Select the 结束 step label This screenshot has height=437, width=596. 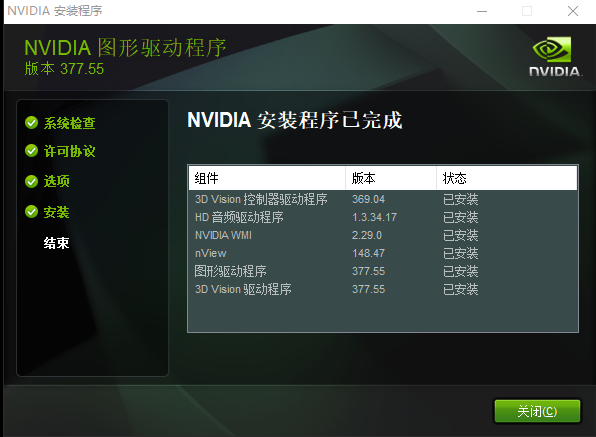(56, 243)
